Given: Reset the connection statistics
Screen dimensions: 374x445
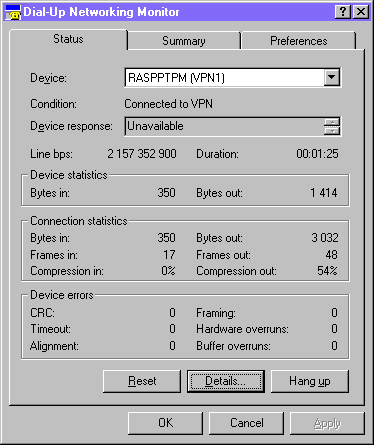Looking at the screenshot, I should pyautogui.click(x=142, y=381).
